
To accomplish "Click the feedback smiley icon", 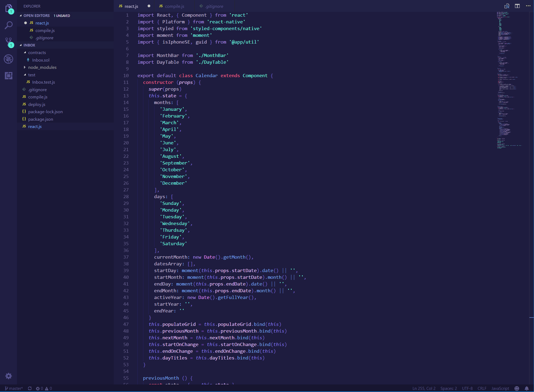I will point(517,389).
